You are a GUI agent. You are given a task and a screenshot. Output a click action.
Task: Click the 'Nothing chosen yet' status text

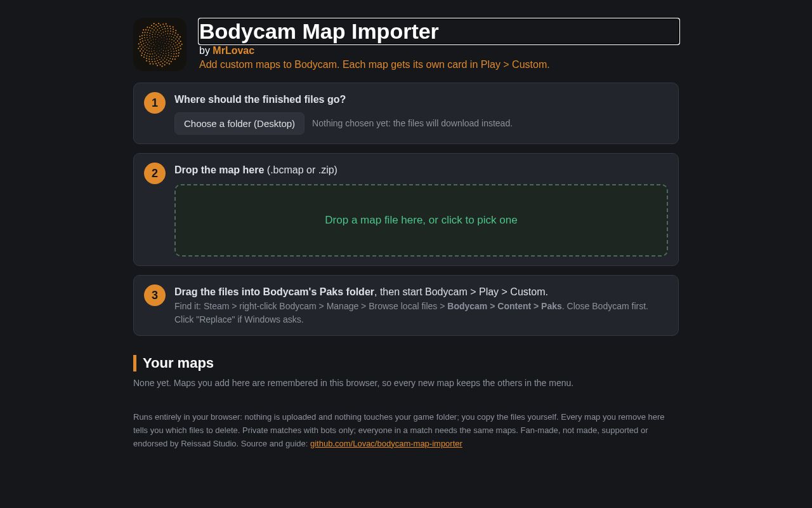click(x=412, y=123)
